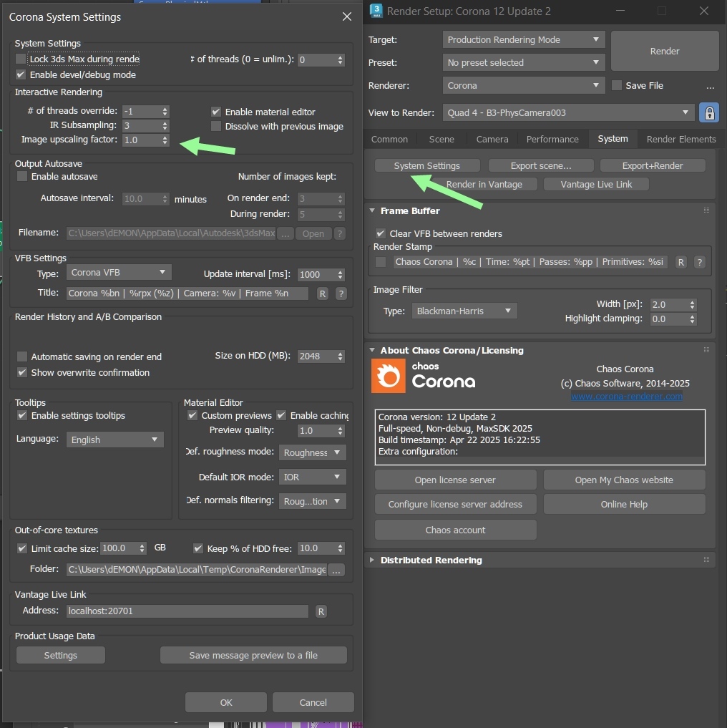
Task: Open Image Filter Type dropdown
Action: click(464, 311)
